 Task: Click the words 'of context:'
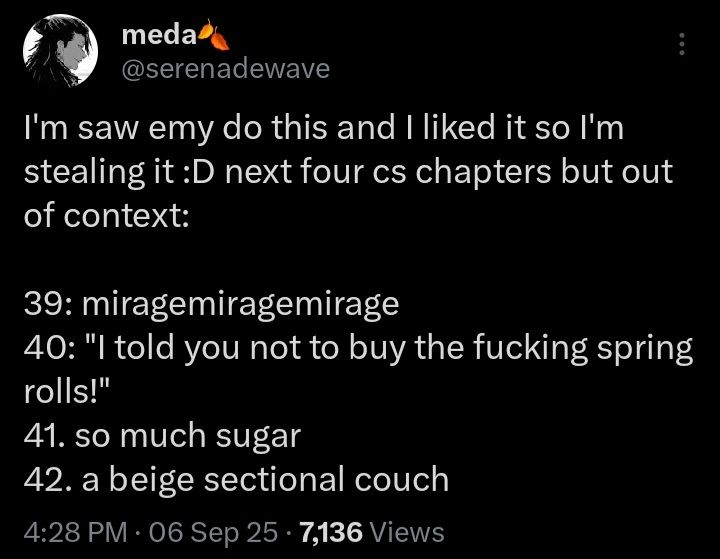click(x=106, y=215)
